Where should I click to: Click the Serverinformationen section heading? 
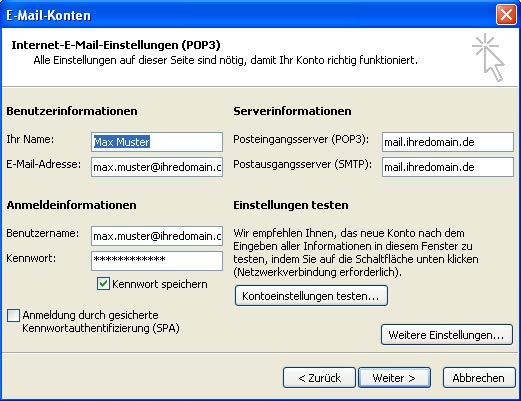[x=292, y=111]
